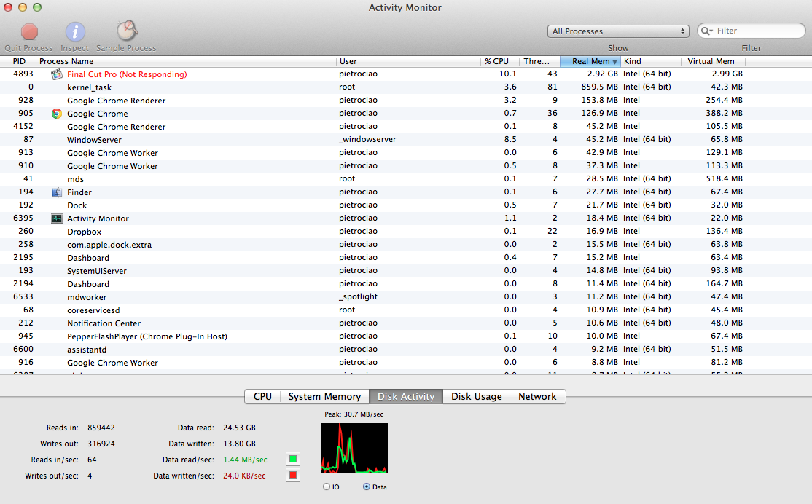Select the assistantd process row
812x504 pixels.
(406, 350)
